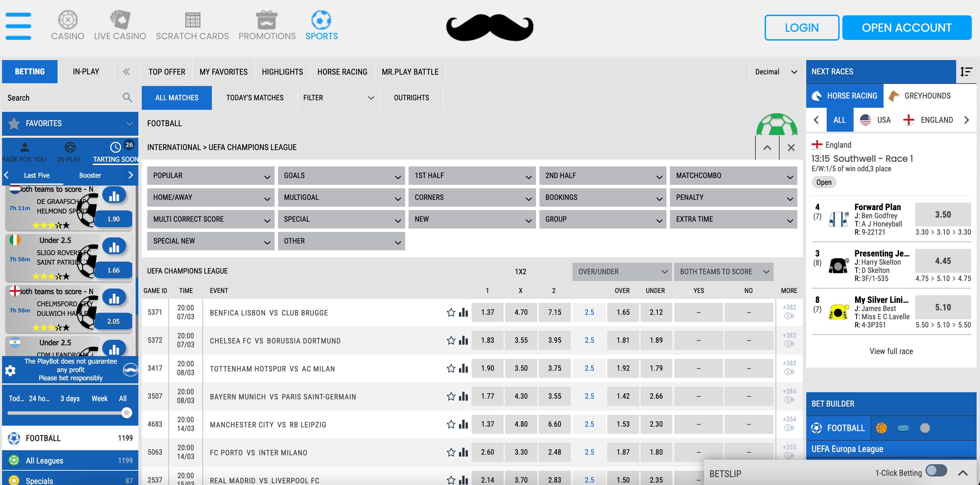Click the PlayBot settings gear
Image resolution: width=980 pixels, height=485 pixels.
[x=10, y=370]
